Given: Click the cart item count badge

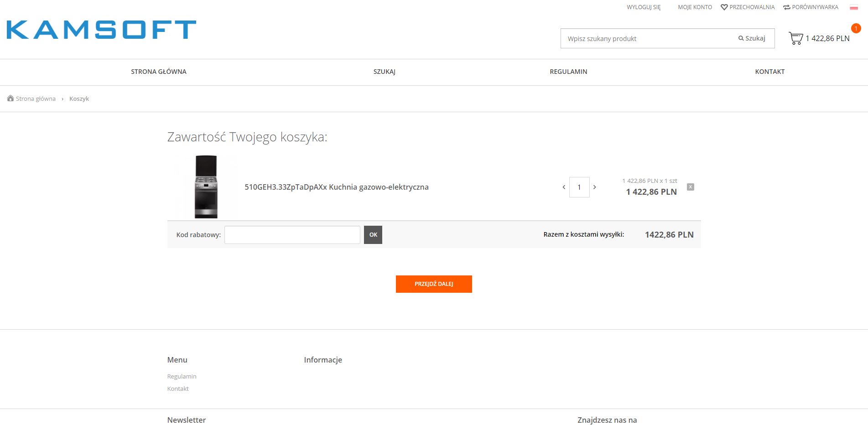Looking at the screenshot, I should point(856,28).
